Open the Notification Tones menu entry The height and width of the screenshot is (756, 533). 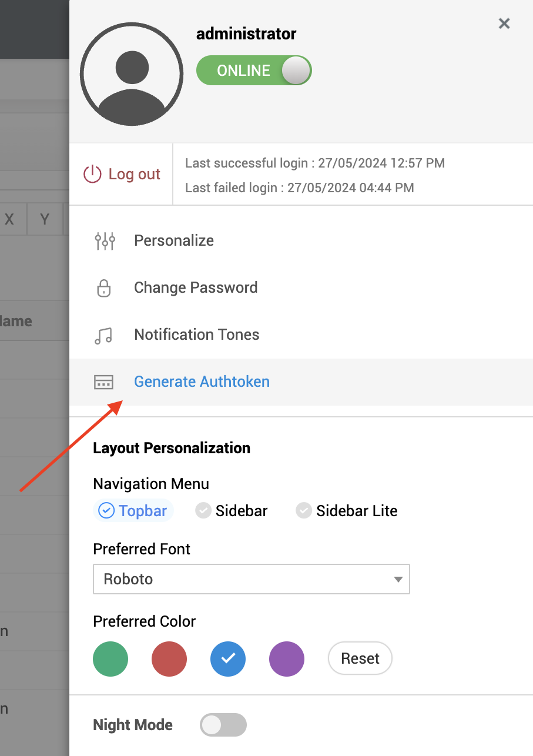[x=197, y=335]
